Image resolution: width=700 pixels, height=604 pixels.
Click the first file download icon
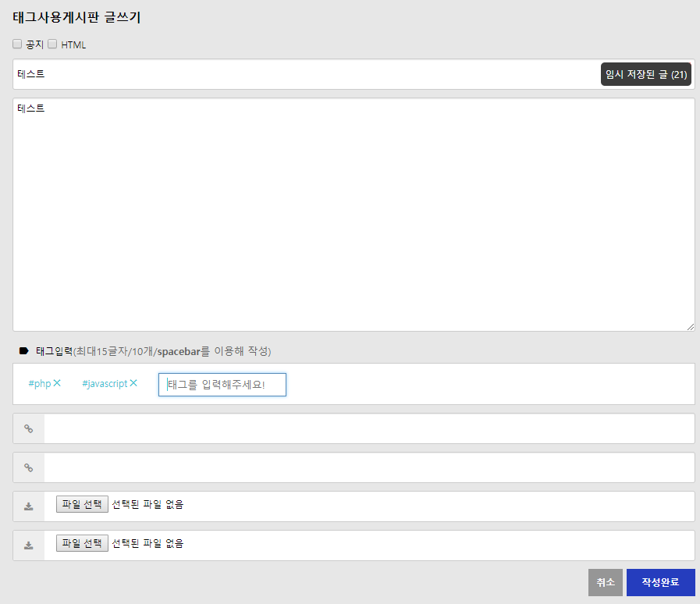tap(29, 506)
